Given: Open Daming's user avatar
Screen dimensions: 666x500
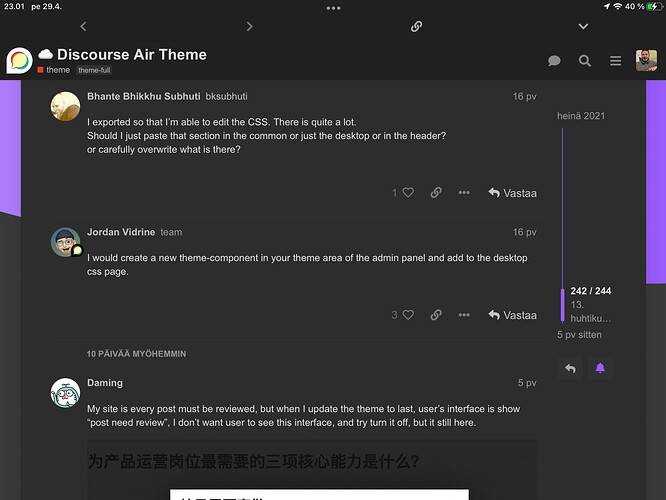Looking at the screenshot, I should click(65, 392).
